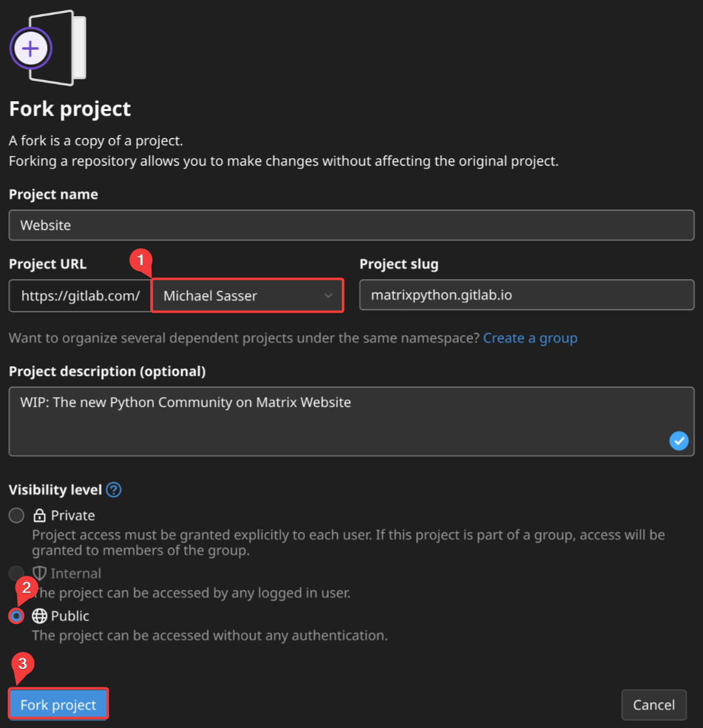Select the Public visibility radio button

[16, 616]
